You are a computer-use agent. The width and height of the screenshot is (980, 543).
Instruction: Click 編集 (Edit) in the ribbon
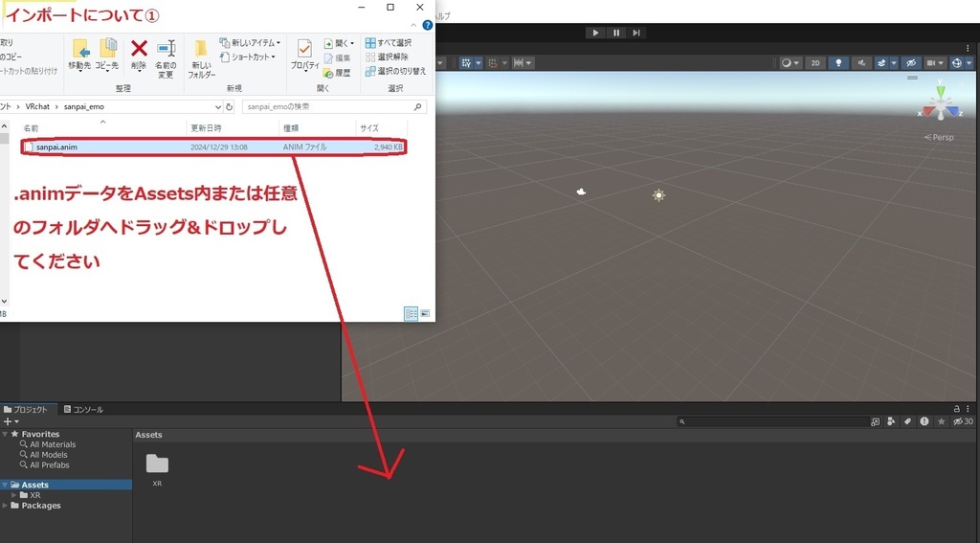point(338,57)
